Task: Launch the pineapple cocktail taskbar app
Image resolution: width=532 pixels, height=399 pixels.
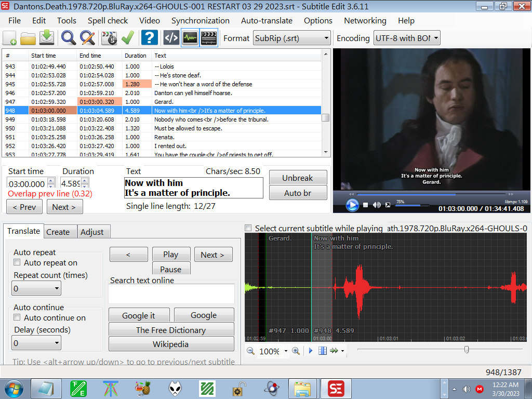Action: (x=143, y=389)
